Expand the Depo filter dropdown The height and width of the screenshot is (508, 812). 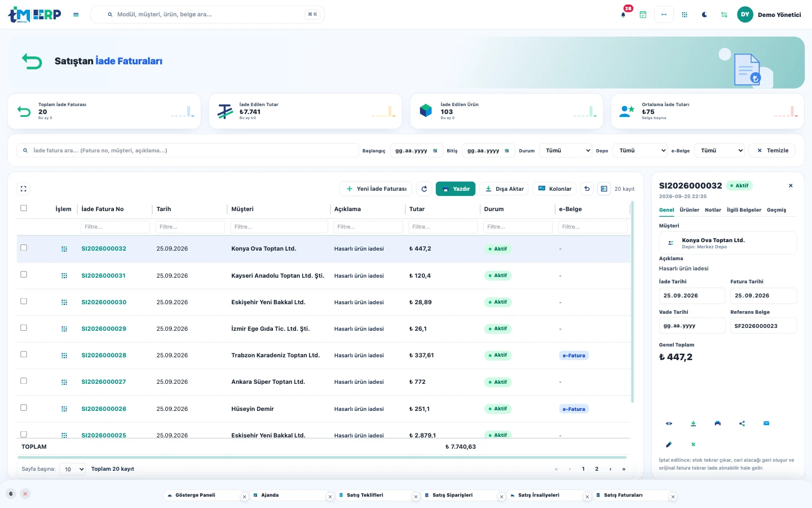tap(640, 151)
